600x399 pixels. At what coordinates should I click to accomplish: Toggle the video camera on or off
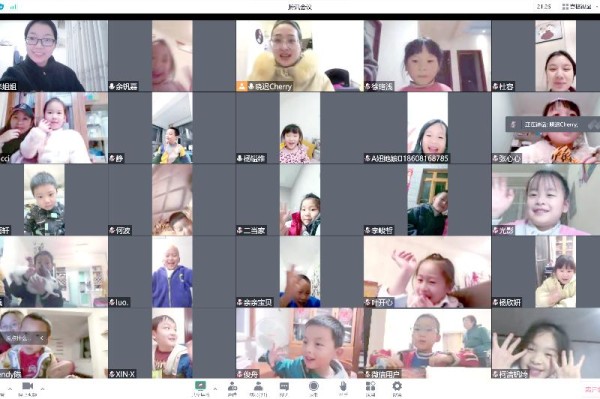(x=28, y=386)
